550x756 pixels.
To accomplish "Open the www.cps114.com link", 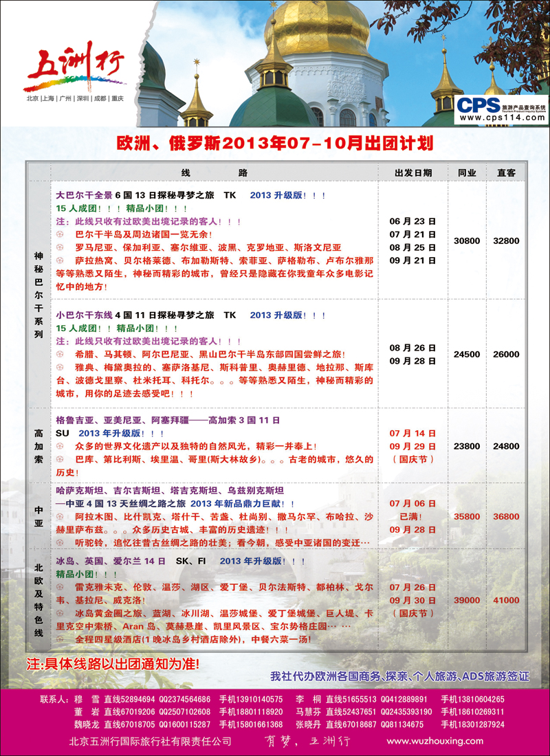I will coord(501,118).
